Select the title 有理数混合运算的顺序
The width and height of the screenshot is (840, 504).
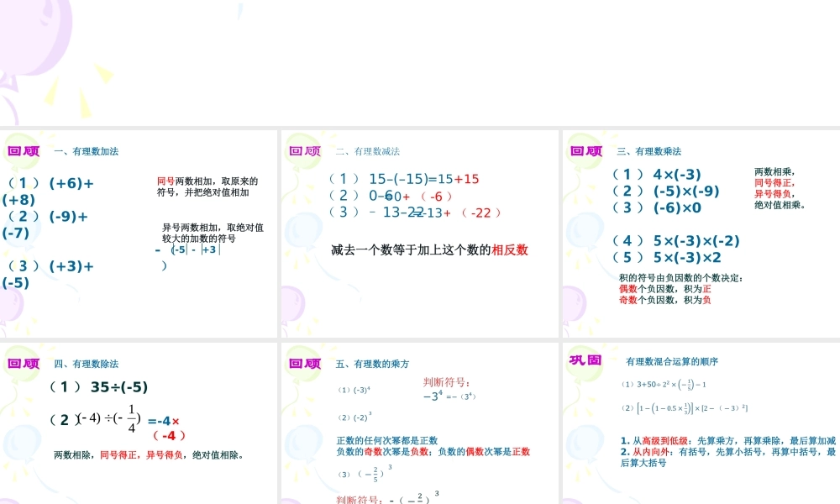coord(672,361)
